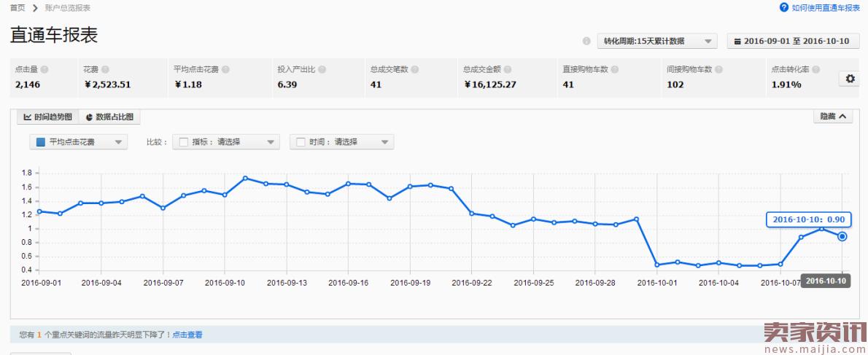Screen dimensions: 868x355
Task: Click the 2016-10-01 data point on chart
Action: (657, 265)
